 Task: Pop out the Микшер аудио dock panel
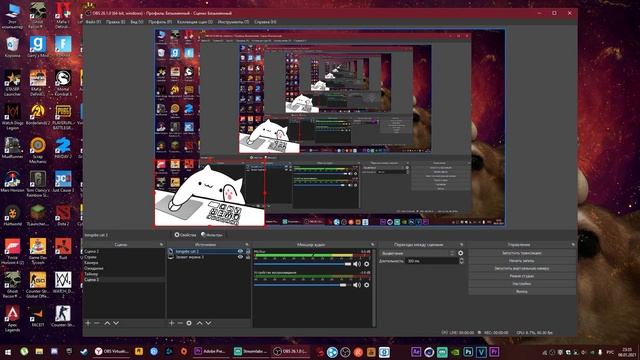click(372, 244)
